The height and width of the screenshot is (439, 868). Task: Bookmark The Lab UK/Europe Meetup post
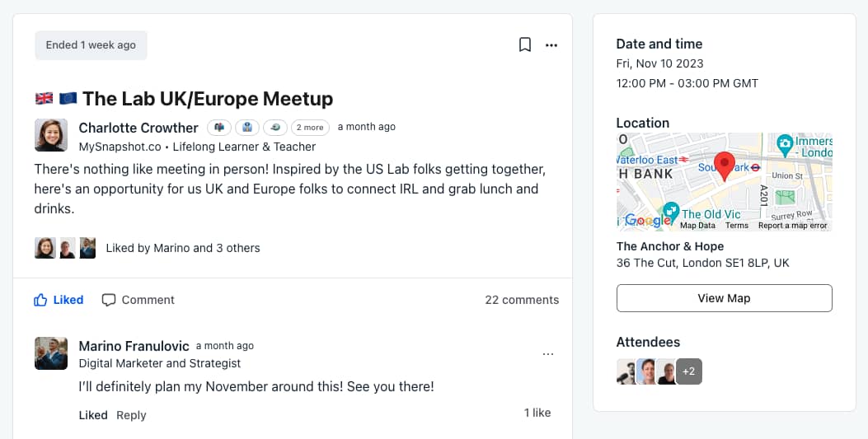(525, 44)
